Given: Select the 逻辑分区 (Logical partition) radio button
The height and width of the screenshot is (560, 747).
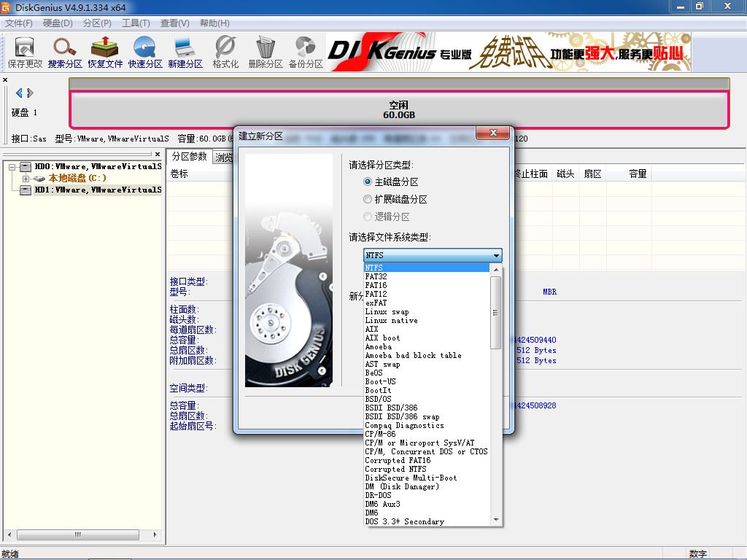Looking at the screenshot, I should 368,217.
